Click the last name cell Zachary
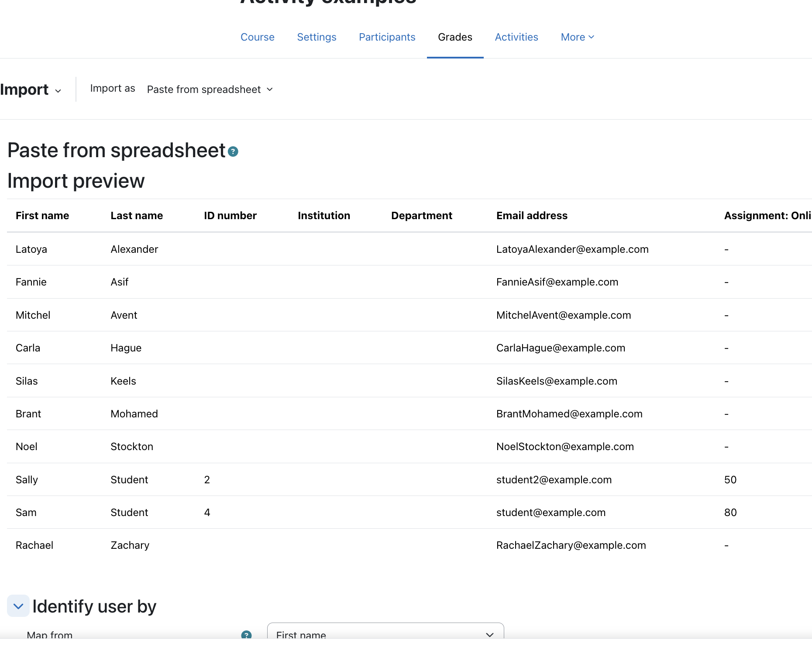The image size is (812, 654). pyautogui.click(x=130, y=545)
